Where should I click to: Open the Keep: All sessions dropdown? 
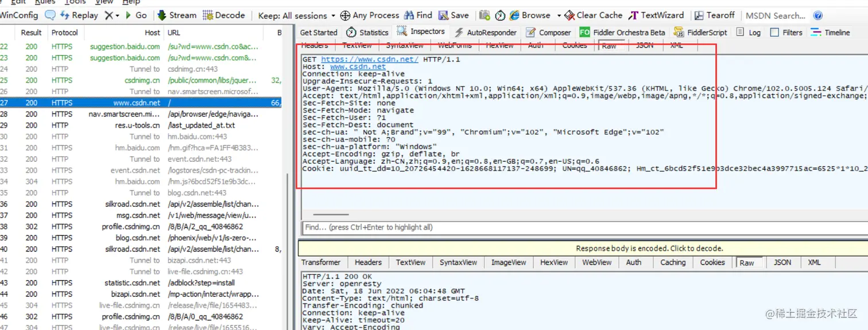coord(297,15)
